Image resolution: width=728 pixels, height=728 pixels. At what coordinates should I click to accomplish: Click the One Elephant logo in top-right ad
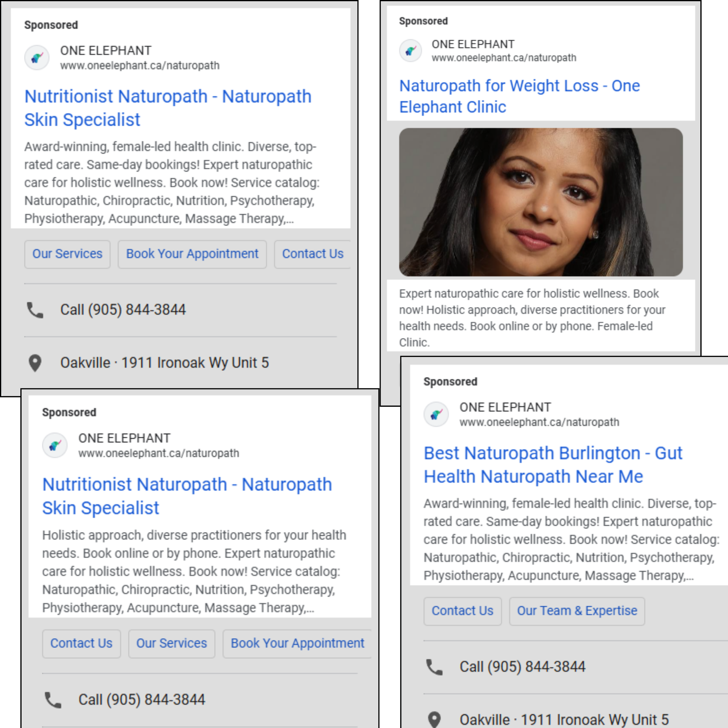click(410, 50)
